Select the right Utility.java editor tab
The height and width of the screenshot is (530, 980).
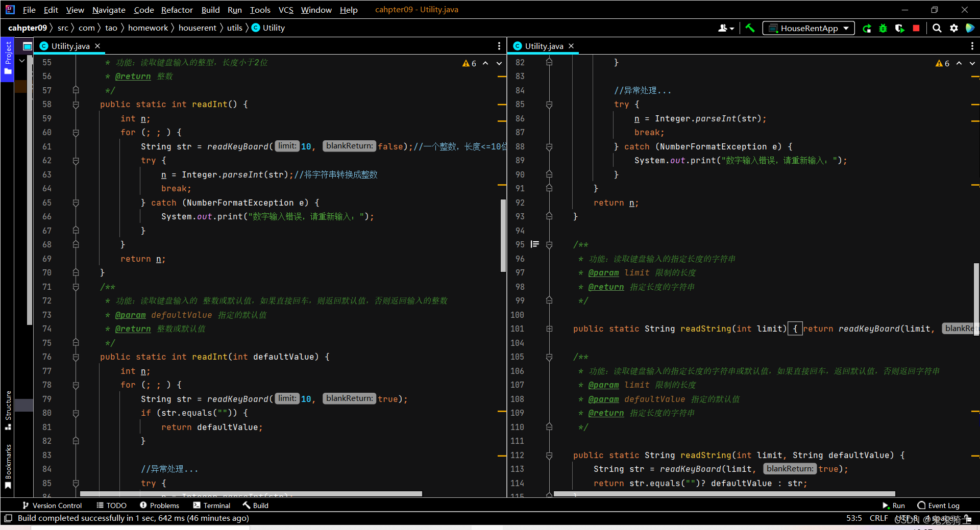(544, 46)
